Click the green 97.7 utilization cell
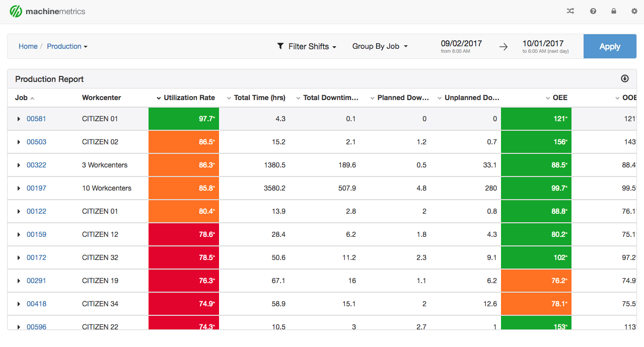Image resolution: width=644 pixels, height=347 pixels. point(183,119)
